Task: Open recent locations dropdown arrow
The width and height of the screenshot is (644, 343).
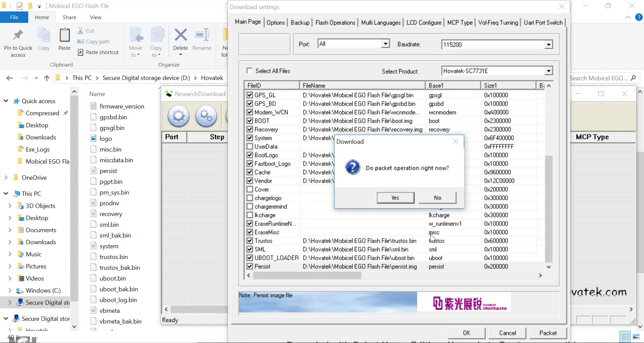Action: click(36, 78)
